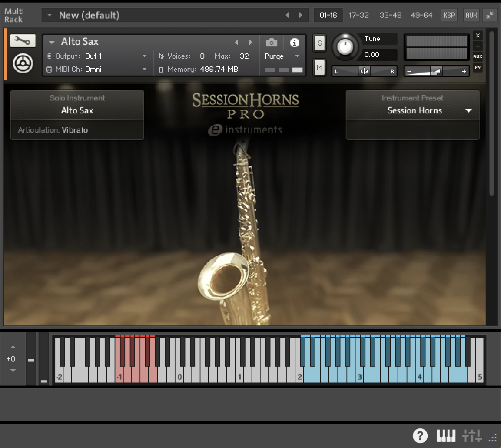
Task: Click the volume slider handle
Action: click(436, 71)
